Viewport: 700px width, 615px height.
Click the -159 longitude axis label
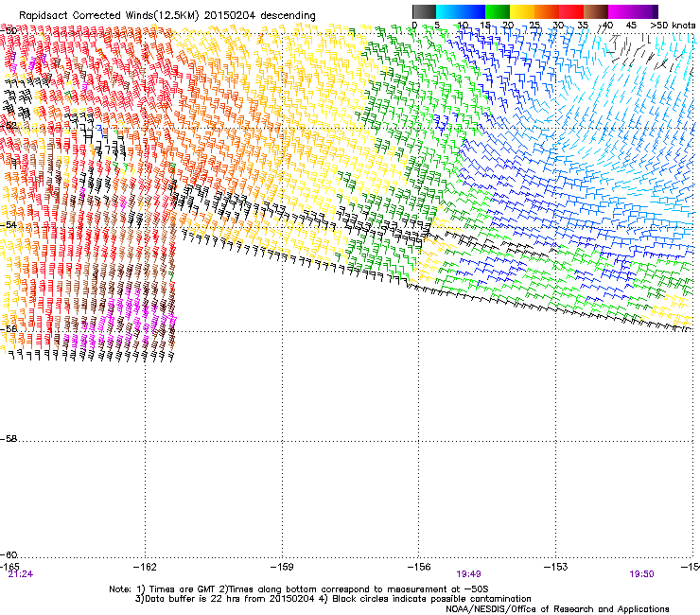pos(282,567)
